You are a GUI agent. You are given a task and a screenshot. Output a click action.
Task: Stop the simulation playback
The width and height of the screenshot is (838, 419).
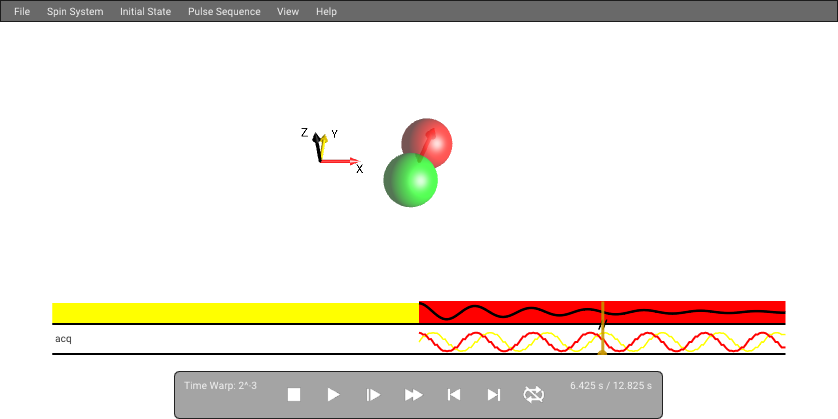pos(294,395)
